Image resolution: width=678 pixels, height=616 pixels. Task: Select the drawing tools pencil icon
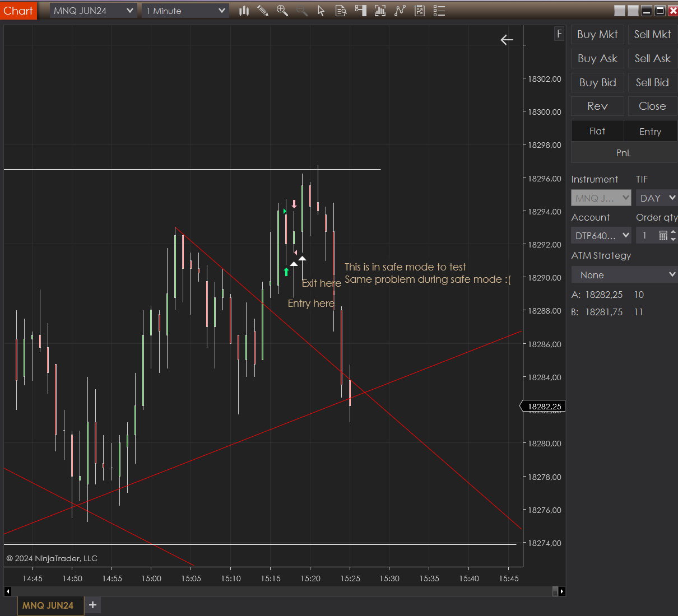263,11
